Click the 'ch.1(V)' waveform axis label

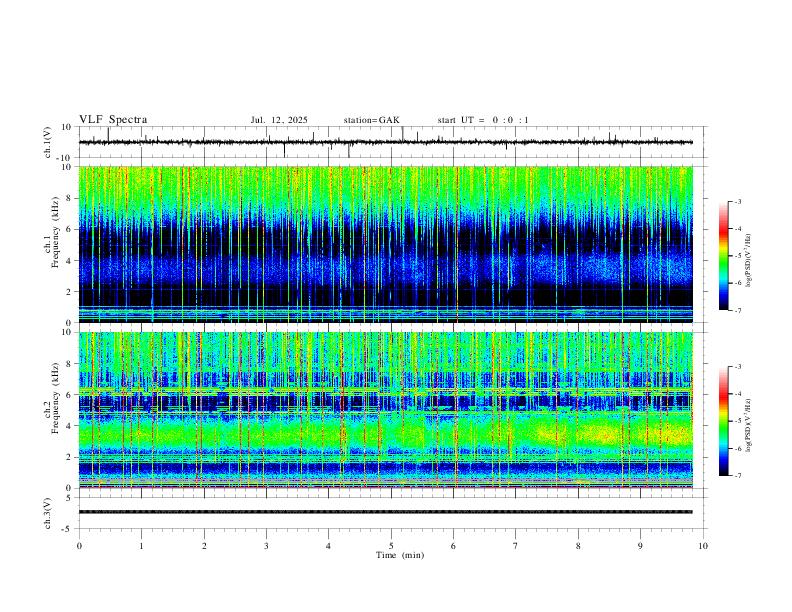(48, 142)
